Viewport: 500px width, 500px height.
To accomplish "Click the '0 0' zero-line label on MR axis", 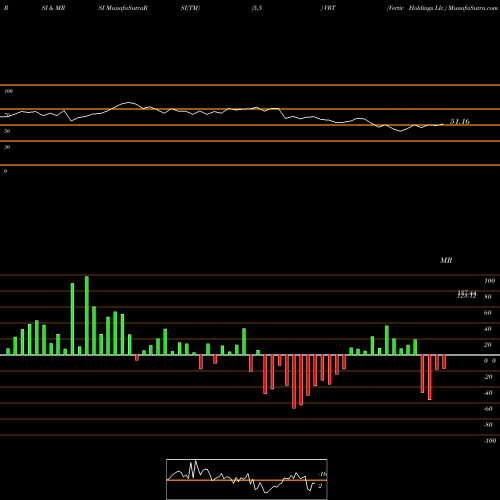I will coord(490,361).
